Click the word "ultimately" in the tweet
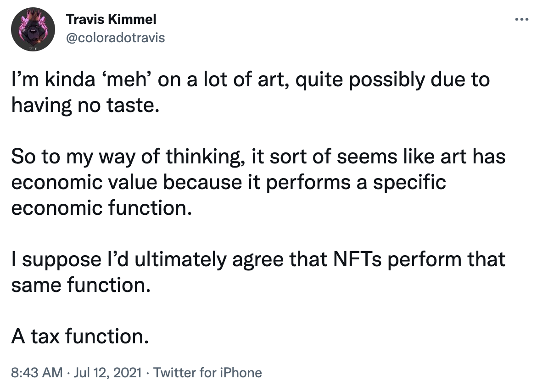Screen dimensions: 537x392 tap(180, 259)
